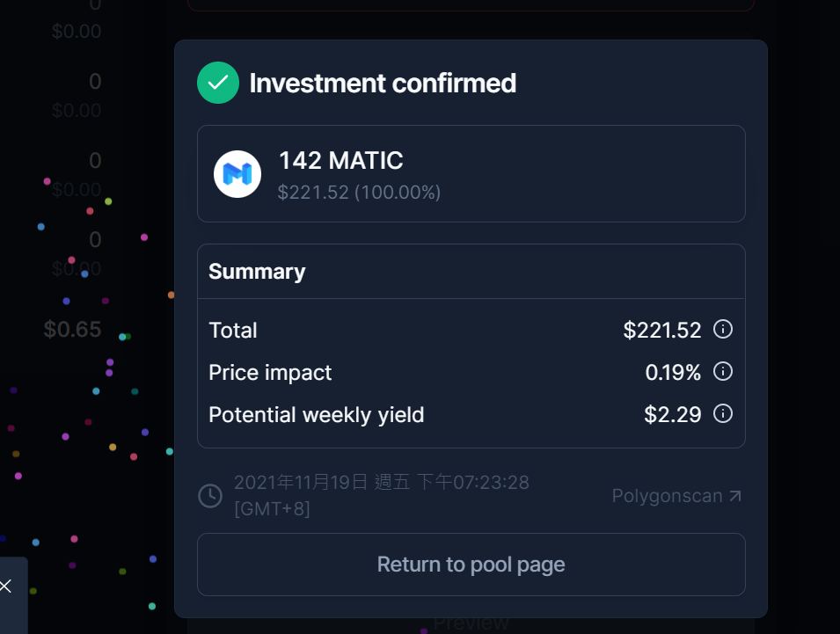This screenshot has height=634, width=840.
Task: Click the Investment confirmed heading
Action: 383,83
